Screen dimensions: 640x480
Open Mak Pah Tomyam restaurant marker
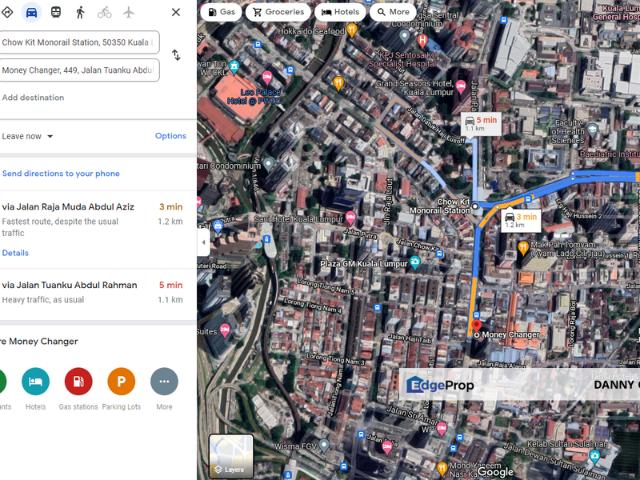pos(523,248)
